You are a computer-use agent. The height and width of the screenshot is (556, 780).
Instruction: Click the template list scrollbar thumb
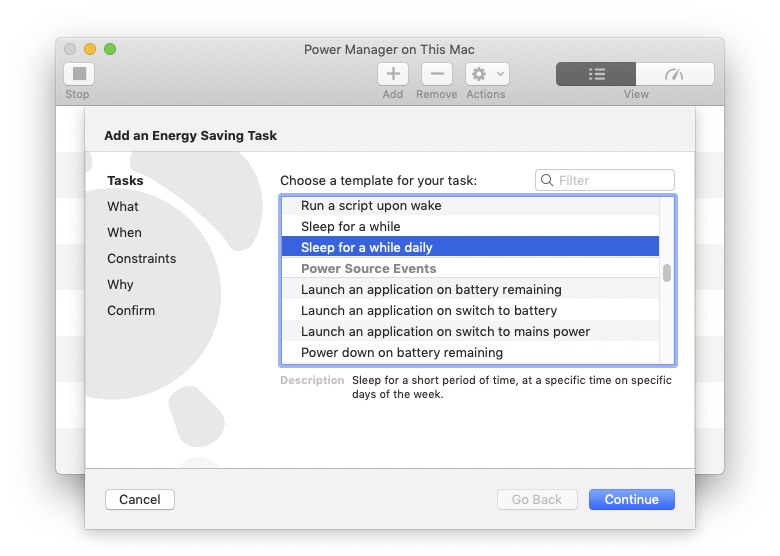(x=667, y=273)
